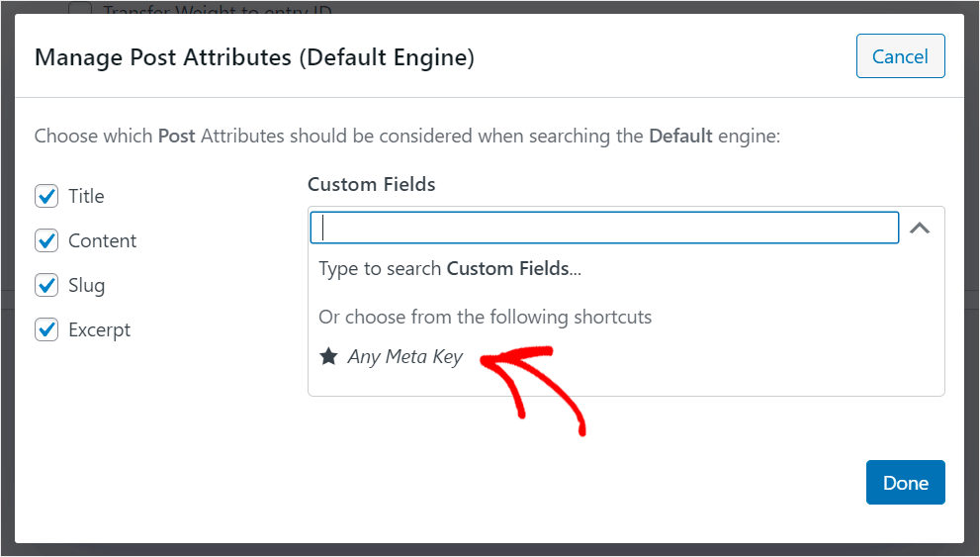Click the Content label text
Image resolution: width=980 pixels, height=557 pixels.
click(x=103, y=240)
